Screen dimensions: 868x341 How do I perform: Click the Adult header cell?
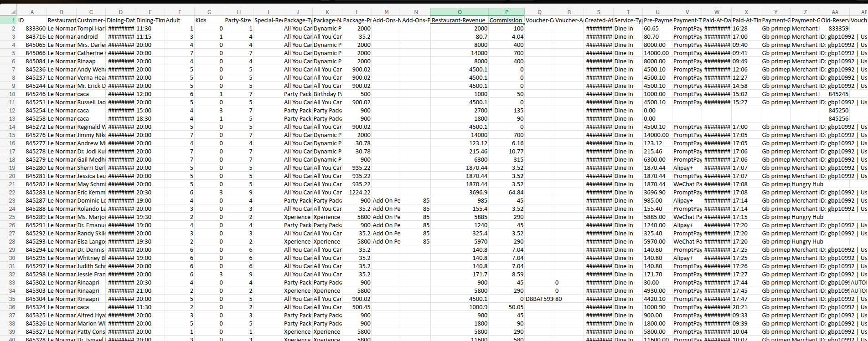[179, 20]
